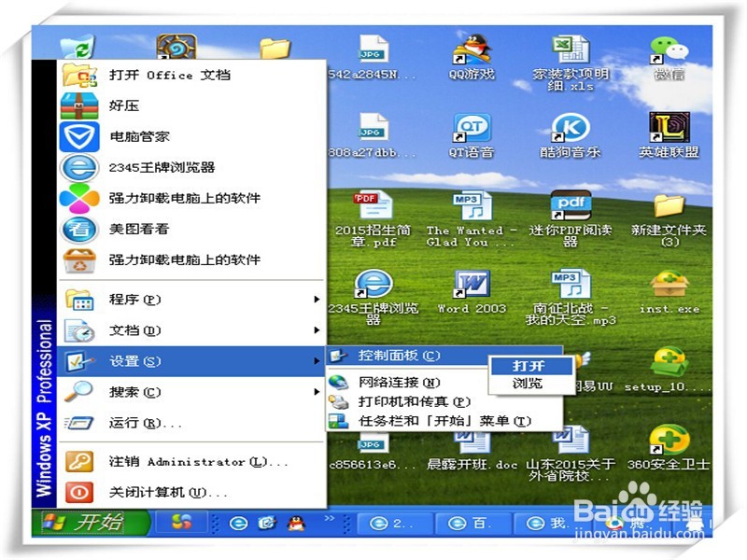Open 542a2845N JPG file on desktop
This screenshot has width=747, height=560.
pos(373,57)
